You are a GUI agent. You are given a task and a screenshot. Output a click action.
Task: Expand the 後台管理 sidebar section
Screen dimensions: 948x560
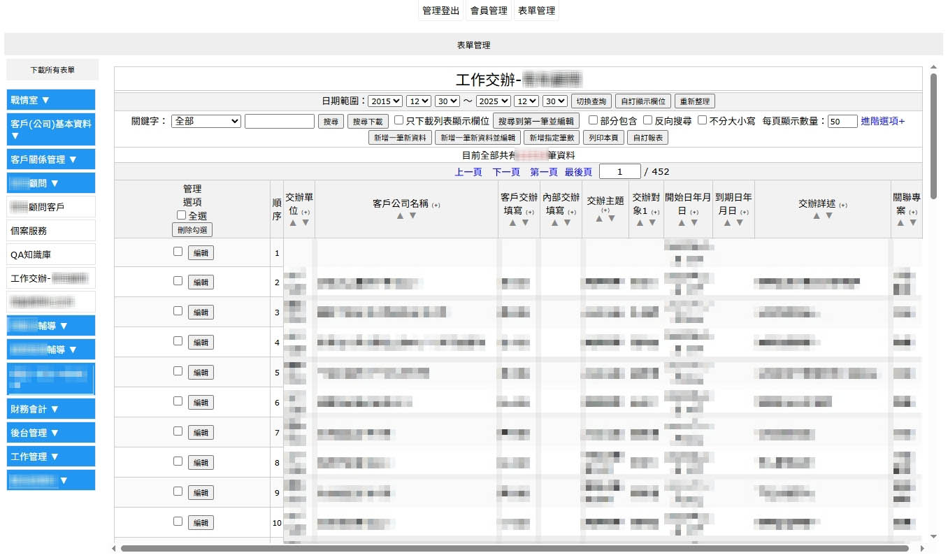point(51,433)
